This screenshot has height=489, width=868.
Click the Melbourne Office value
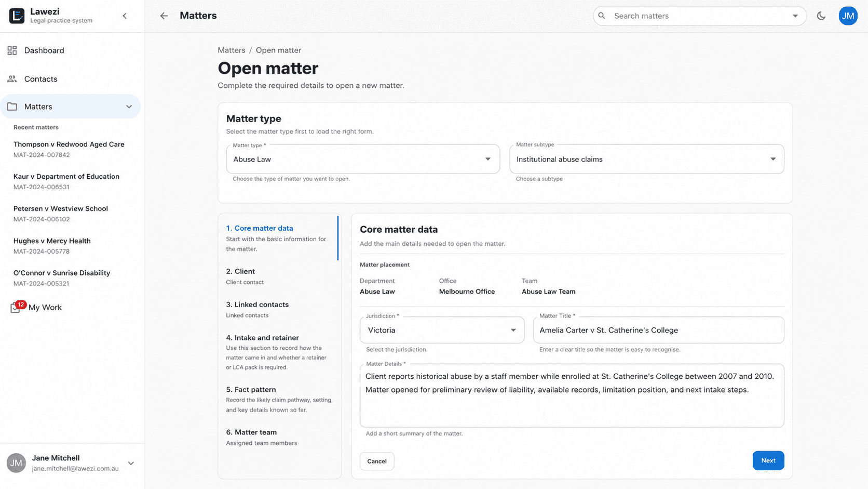coord(467,292)
